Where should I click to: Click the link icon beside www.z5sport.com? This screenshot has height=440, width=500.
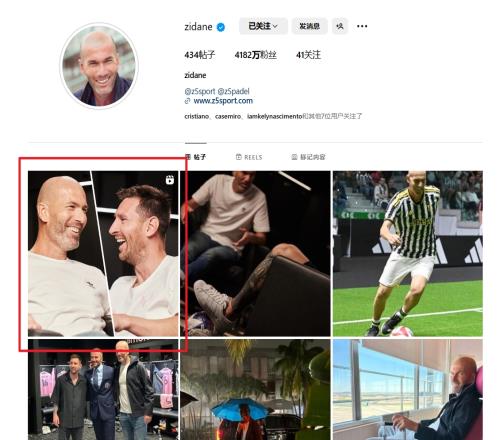point(187,101)
